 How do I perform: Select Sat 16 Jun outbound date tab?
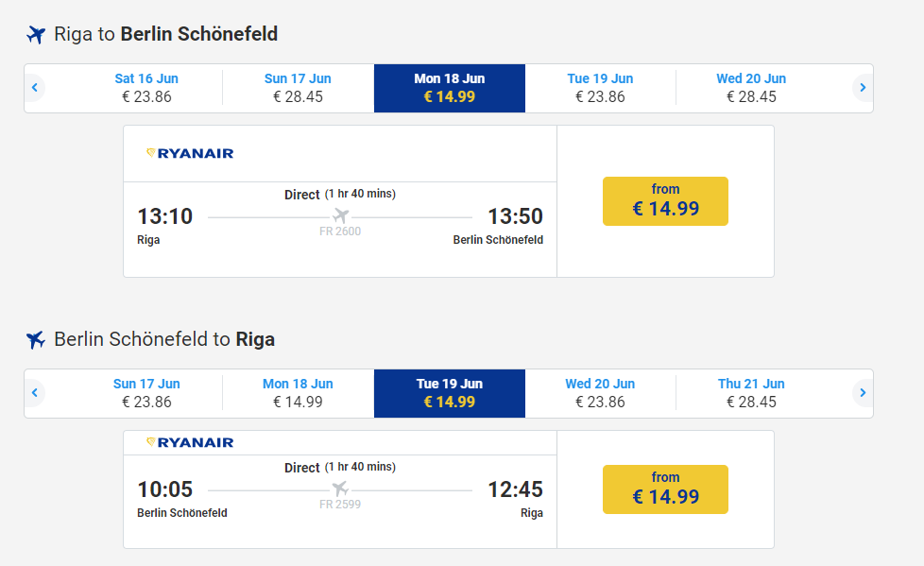click(146, 88)
